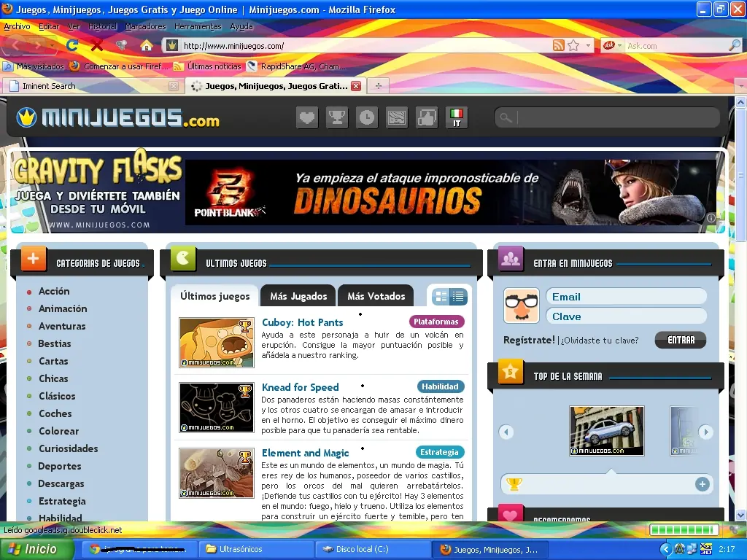The height and width of the screenshot is (560, 747).
Task: Open the address bar history dropdown
Action: [x=588, y=45]
